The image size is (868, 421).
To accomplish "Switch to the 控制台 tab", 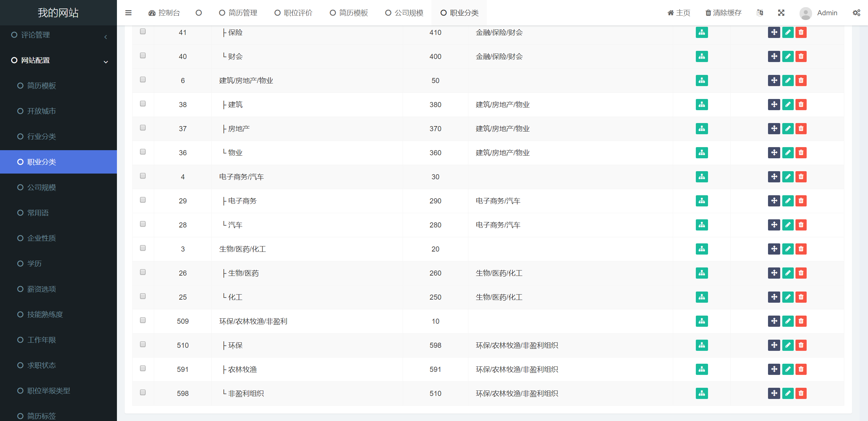I will (x=164, y=13).
